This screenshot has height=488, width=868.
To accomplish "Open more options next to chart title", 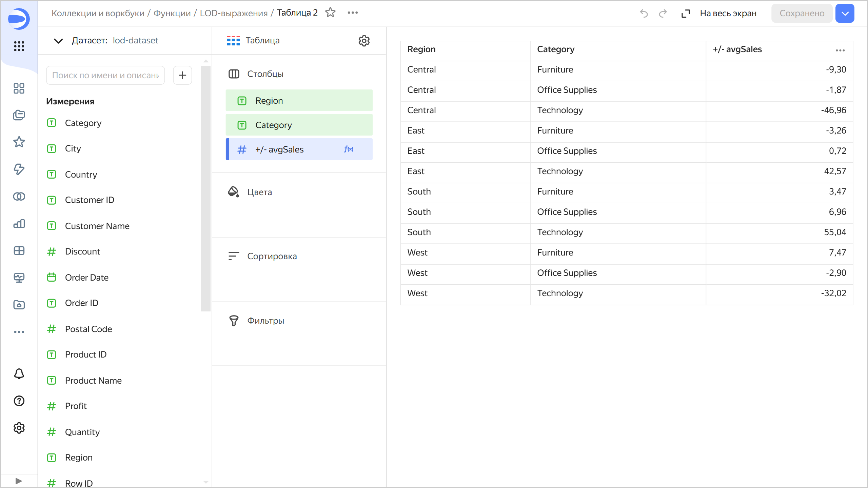I will point(353,13).
